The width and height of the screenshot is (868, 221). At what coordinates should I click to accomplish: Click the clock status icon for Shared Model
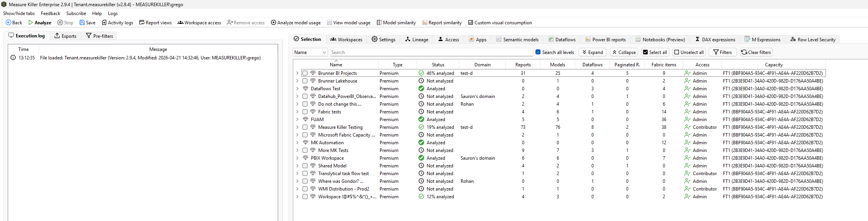tap(421, 165)
